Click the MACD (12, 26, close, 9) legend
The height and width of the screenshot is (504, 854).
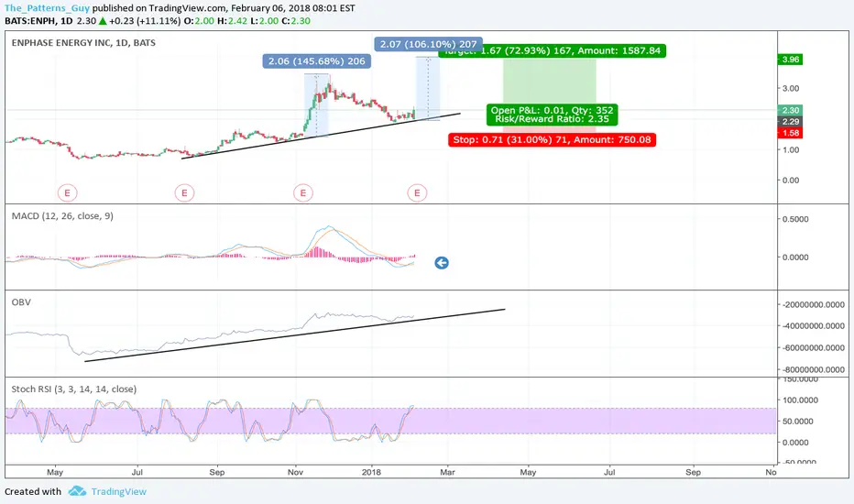point(62,215)
